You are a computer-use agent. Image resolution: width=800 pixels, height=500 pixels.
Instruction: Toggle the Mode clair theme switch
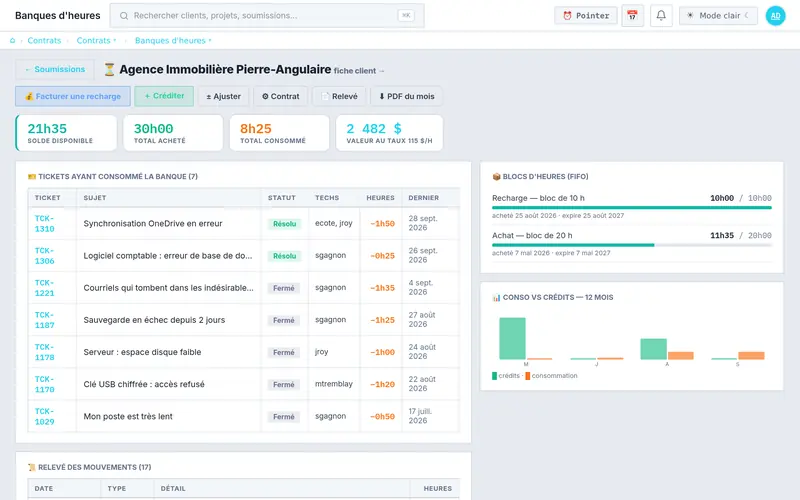click(x=718, y=16)
